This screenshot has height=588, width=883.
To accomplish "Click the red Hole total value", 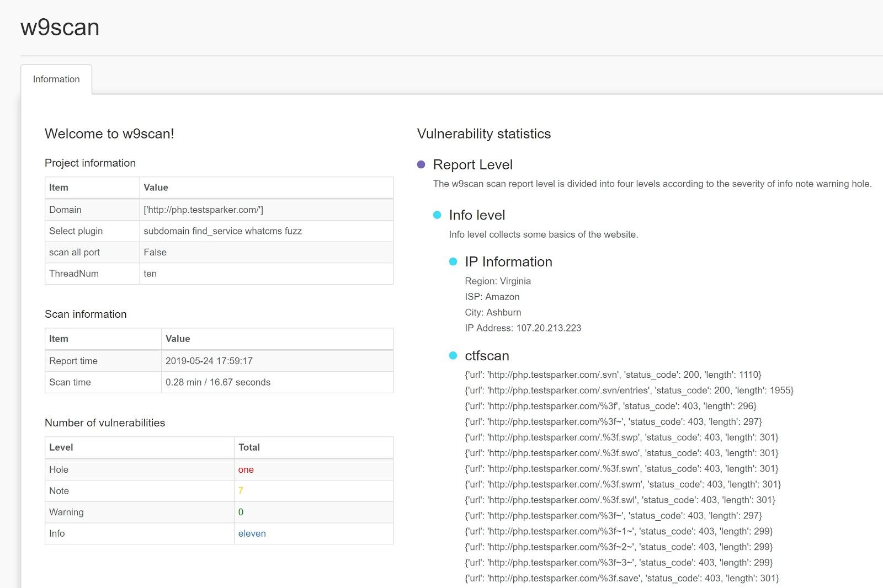I will click(x=246, y=470).
